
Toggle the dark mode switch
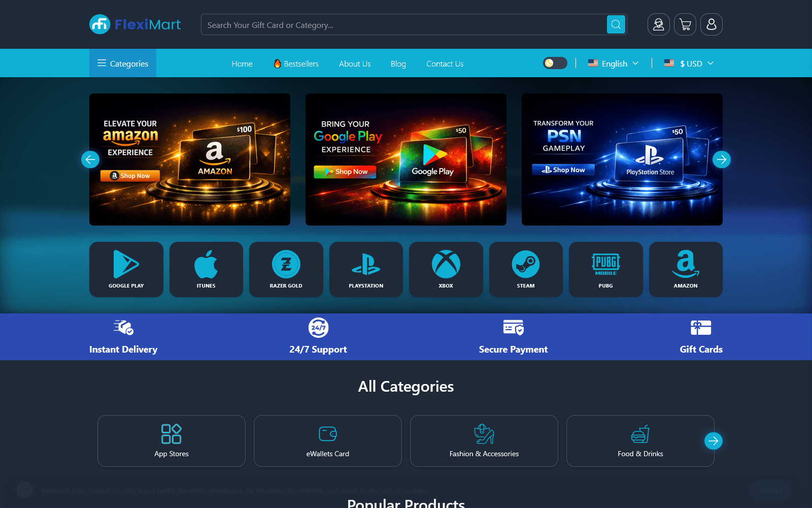555,63
